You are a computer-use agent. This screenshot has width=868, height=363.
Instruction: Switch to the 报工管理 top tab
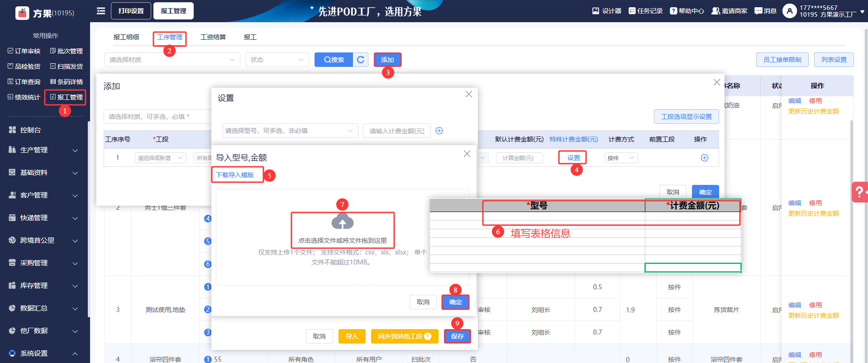coord(173,11)
